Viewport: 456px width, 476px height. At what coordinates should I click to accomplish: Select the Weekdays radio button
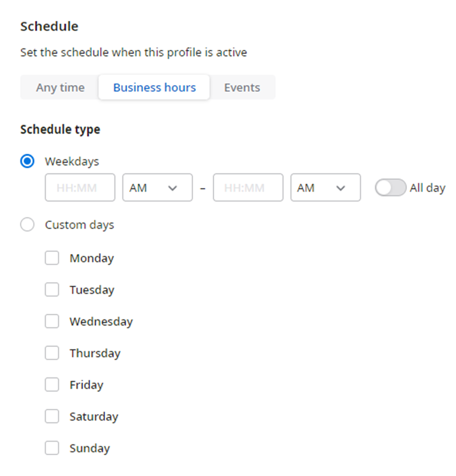(x=28, y=161)
